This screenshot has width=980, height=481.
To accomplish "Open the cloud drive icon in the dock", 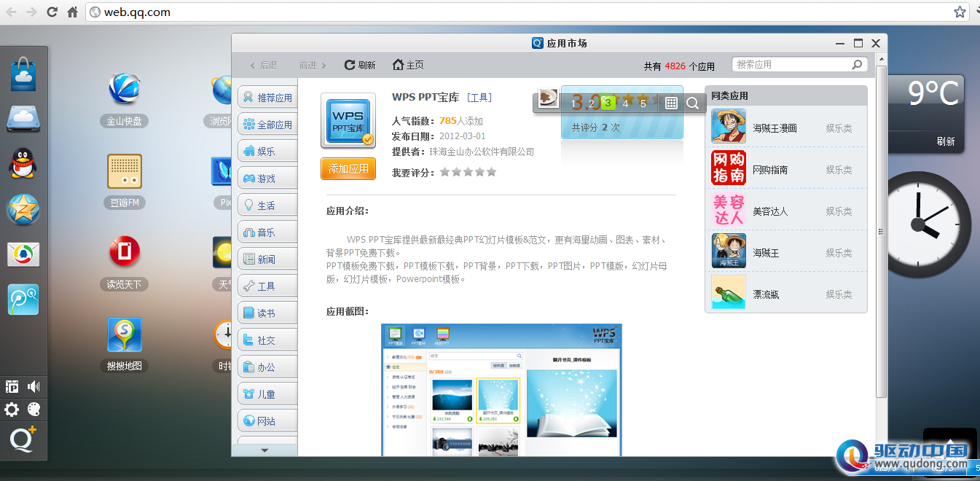I will (23, 119).
